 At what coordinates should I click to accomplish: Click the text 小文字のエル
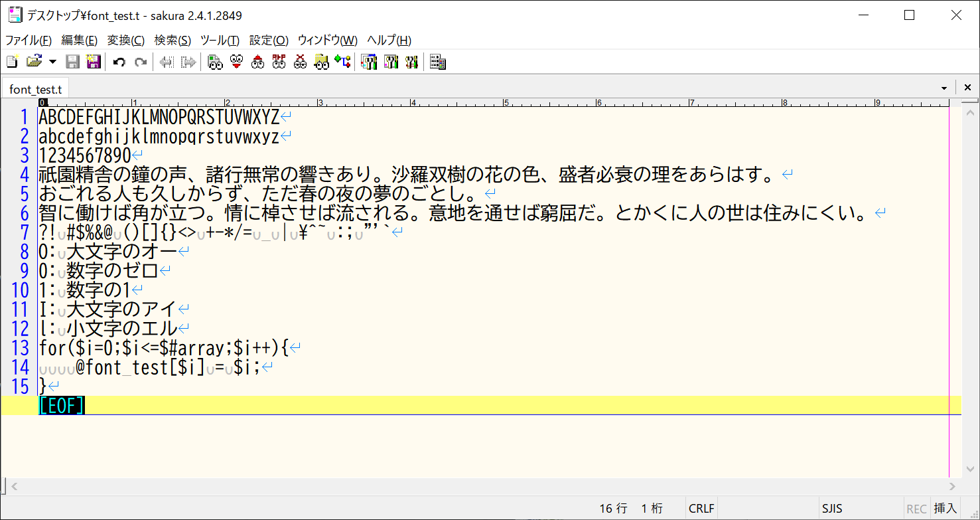pos(122,329)
